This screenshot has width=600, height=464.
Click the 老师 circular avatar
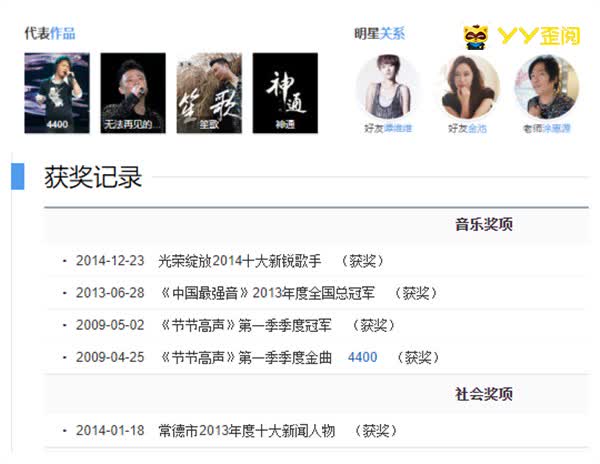coord(547,86)
